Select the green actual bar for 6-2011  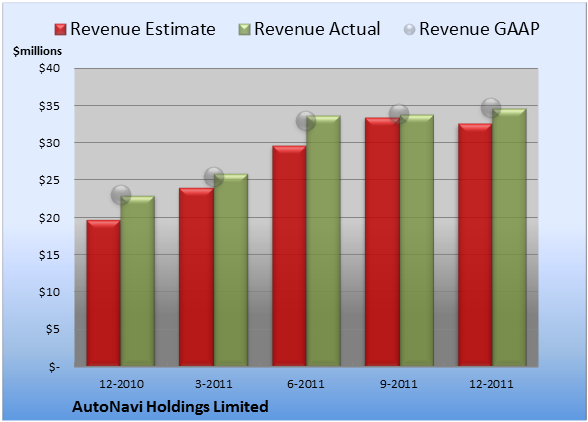323,241
